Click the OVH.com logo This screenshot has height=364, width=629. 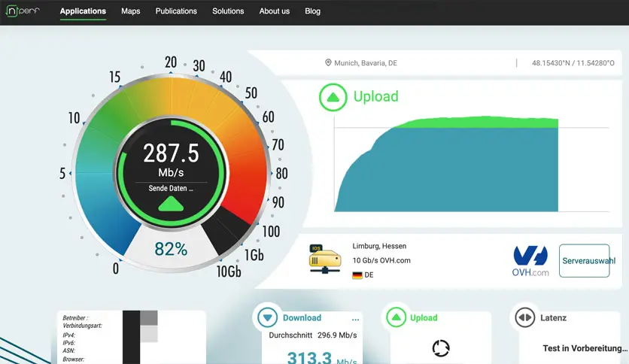pyautogui.click(x=530, y=261)
